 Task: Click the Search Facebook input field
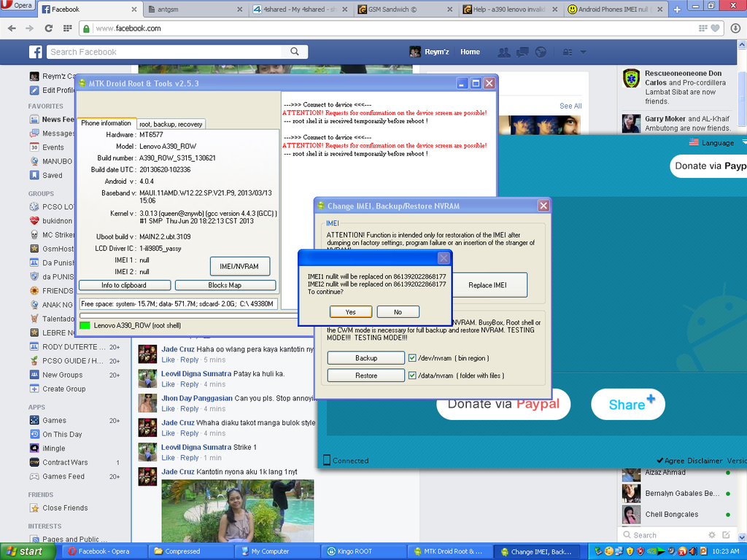click(168, 52)
